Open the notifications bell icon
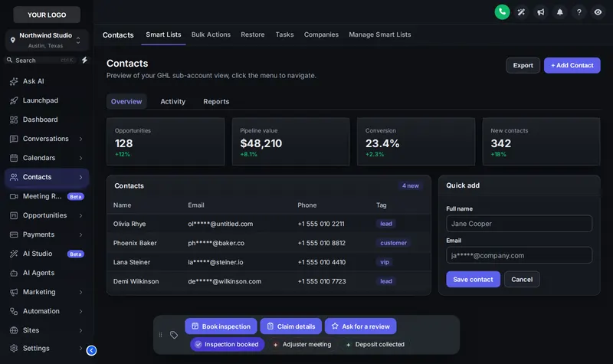This screenshot has width=613, height=364. (x=559, y=12)
